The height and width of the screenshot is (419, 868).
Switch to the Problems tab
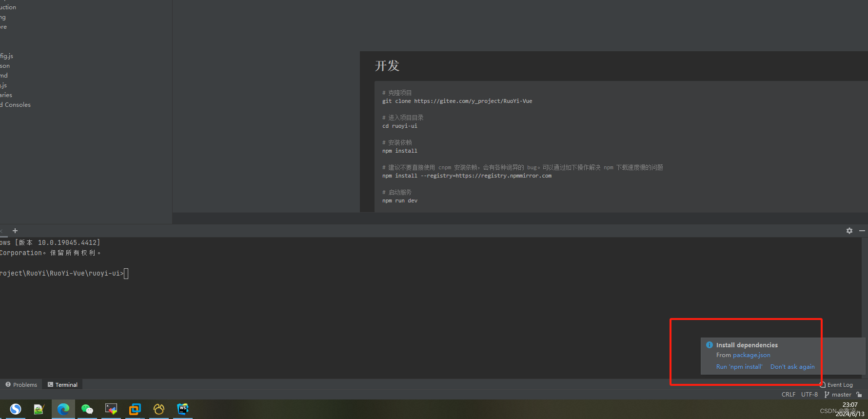[21, 385]
